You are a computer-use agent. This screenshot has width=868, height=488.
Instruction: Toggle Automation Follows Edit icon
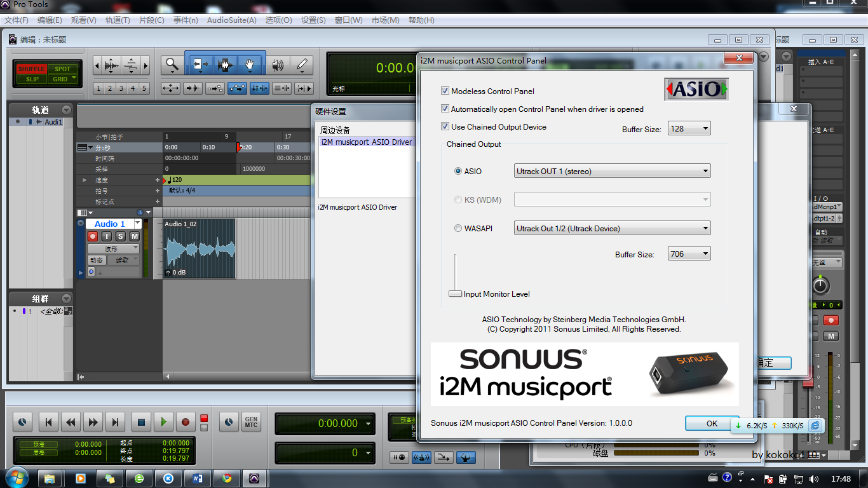pos(237,88)
